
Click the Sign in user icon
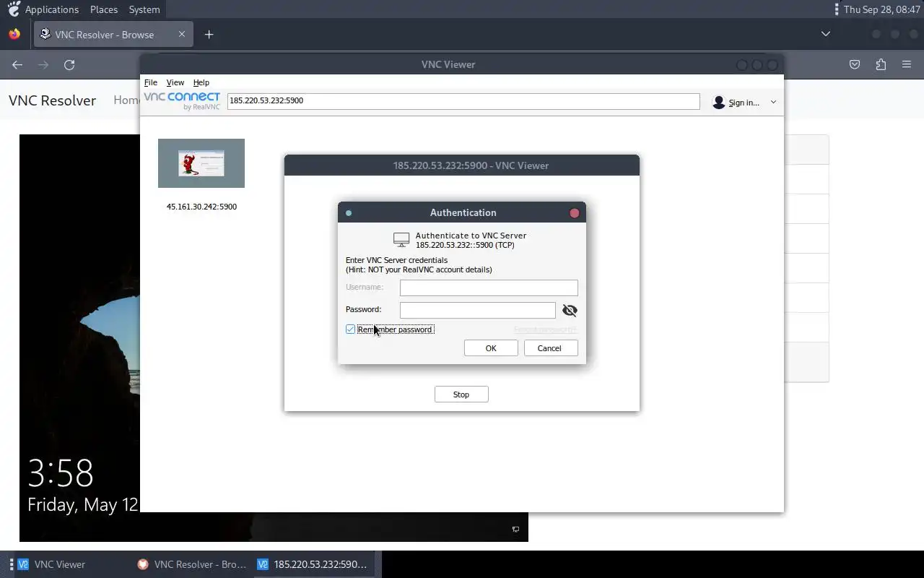pos(718,103)
